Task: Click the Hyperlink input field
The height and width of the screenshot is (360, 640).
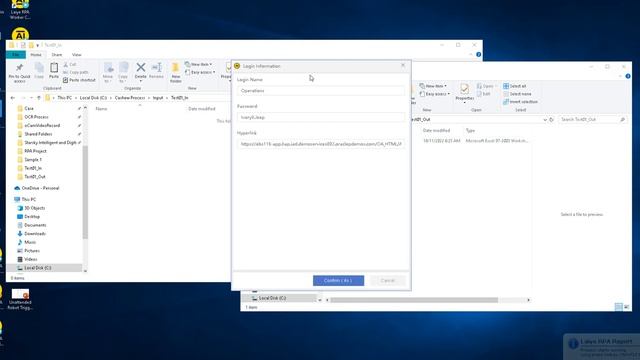Action: 321,144
